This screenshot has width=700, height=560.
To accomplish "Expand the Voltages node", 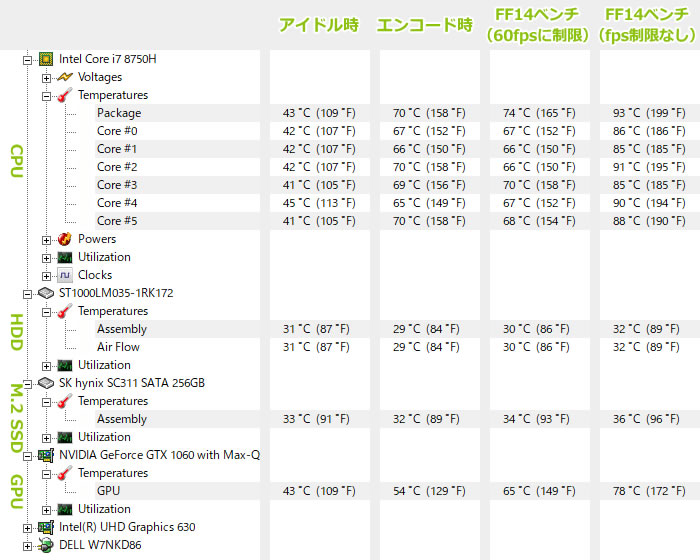I will click(x=46, y=78).
